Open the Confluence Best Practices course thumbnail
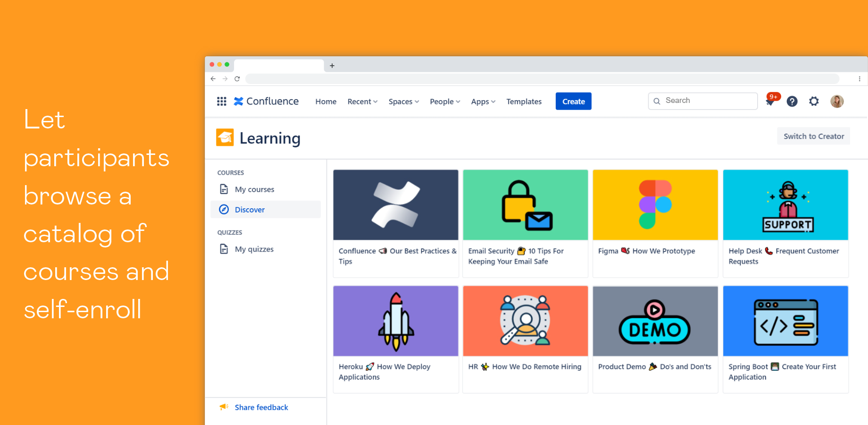The width and height of the screenshot is (868, 425). [396, 205]
